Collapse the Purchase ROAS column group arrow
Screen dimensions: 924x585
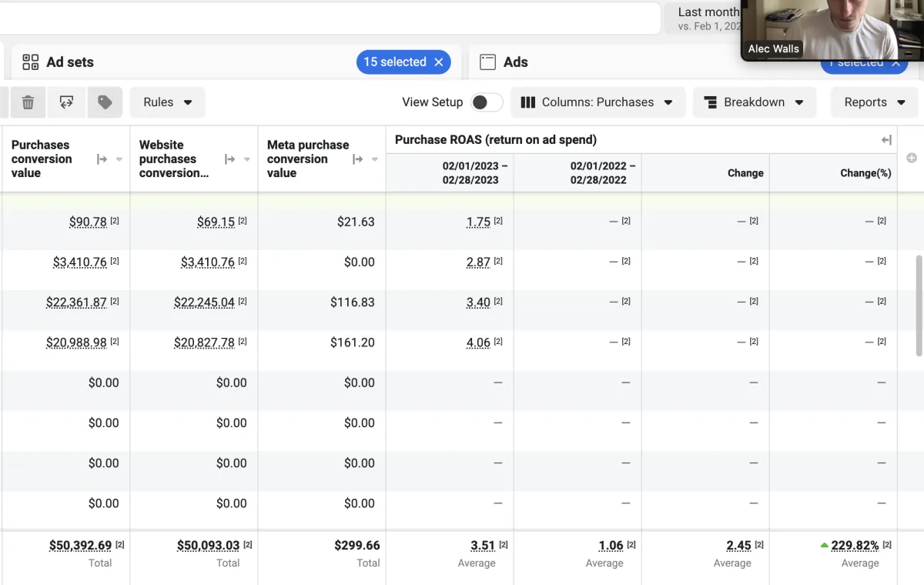click(886, 140)
